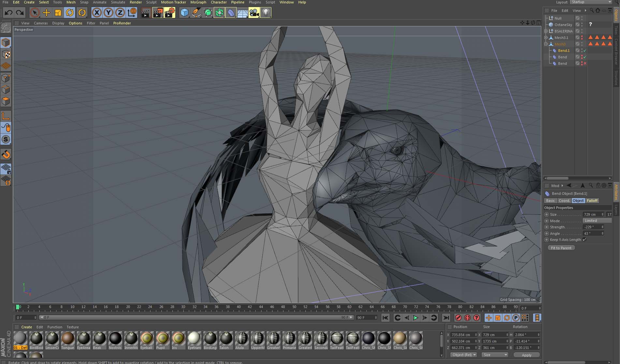Select the Move tool
Screen dimensions: 620x364
(46, 13)
